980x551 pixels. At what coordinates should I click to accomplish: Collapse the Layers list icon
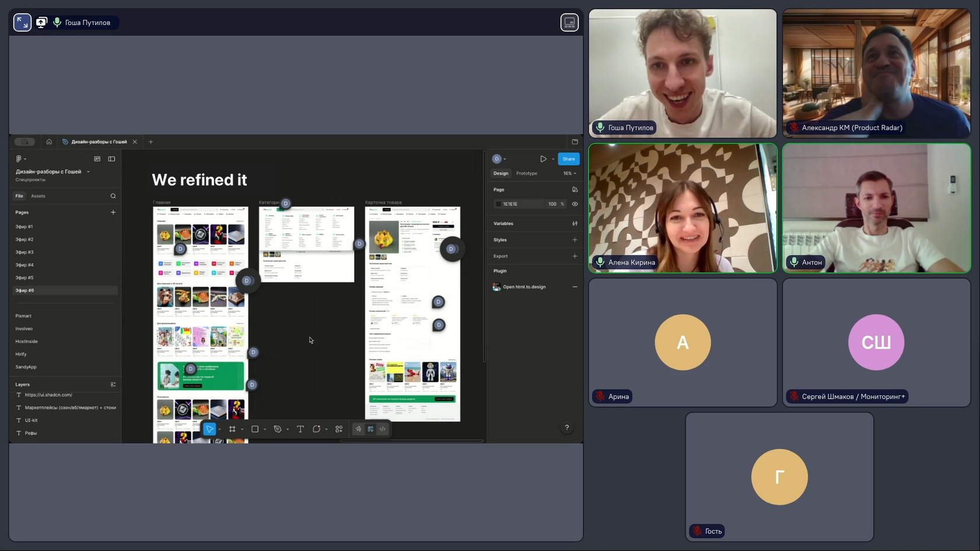coord(113,385)
